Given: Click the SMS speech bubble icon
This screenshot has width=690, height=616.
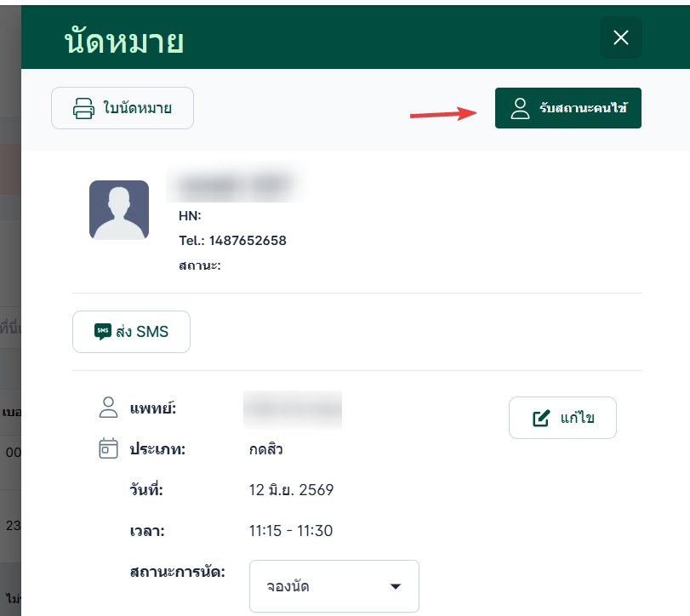Looking at the screenshot, I should 103,331.
